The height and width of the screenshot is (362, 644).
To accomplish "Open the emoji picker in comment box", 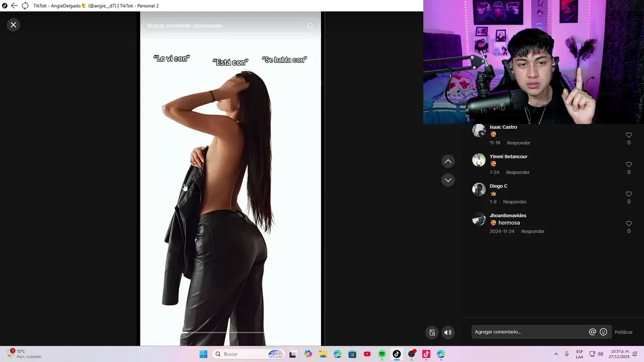I will (x=604, y=332).
